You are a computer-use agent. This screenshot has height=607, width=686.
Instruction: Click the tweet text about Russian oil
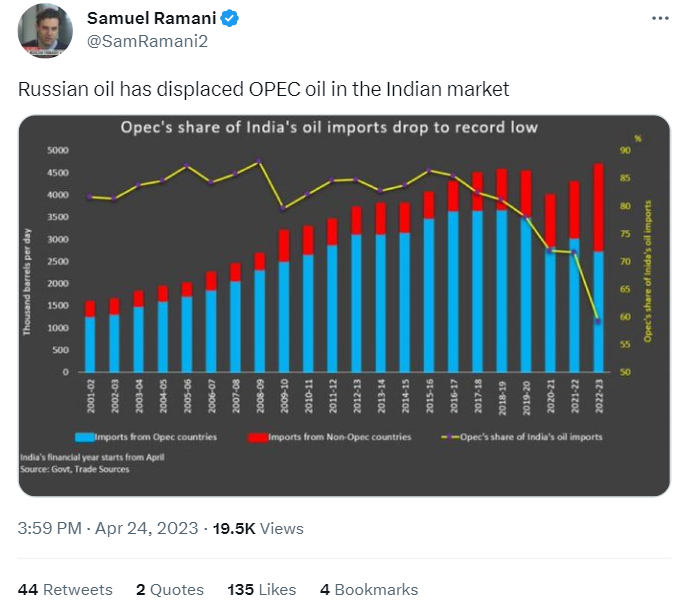tap(264, 89)
